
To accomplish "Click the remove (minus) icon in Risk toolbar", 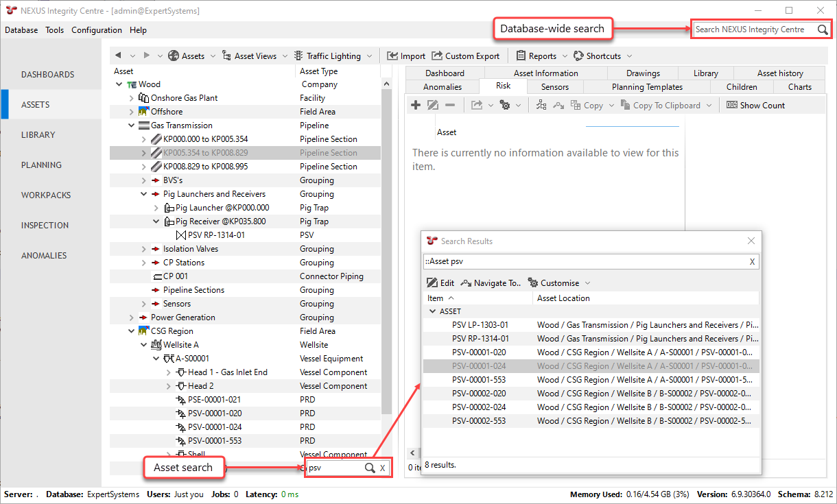I will click(x=450, y=105).
